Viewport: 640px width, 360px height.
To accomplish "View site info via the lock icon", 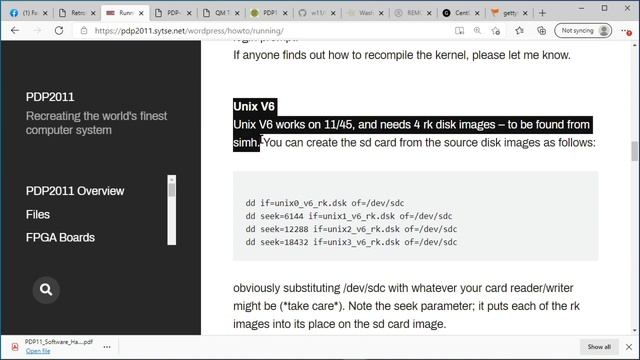I will (84, 31).
